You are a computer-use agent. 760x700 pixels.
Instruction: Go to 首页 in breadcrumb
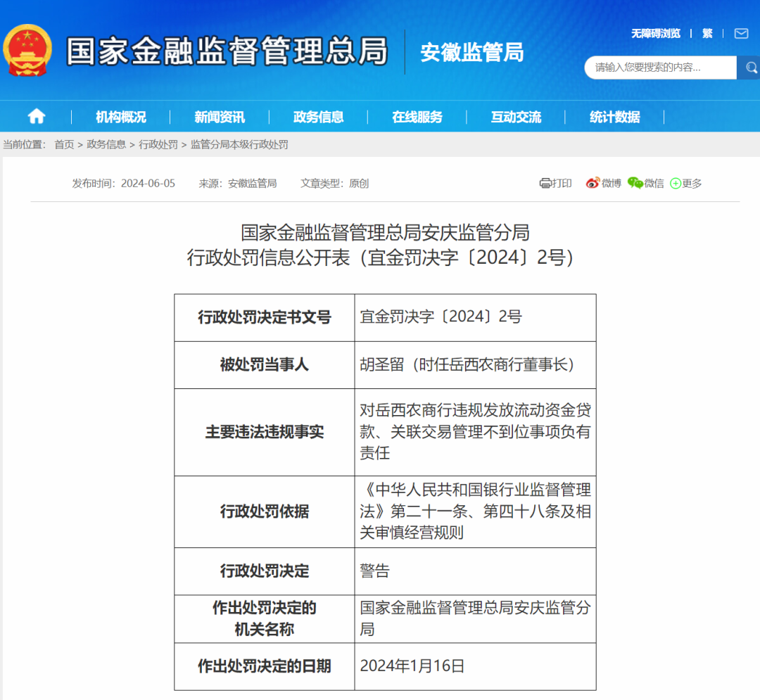(x=64, y=144)
